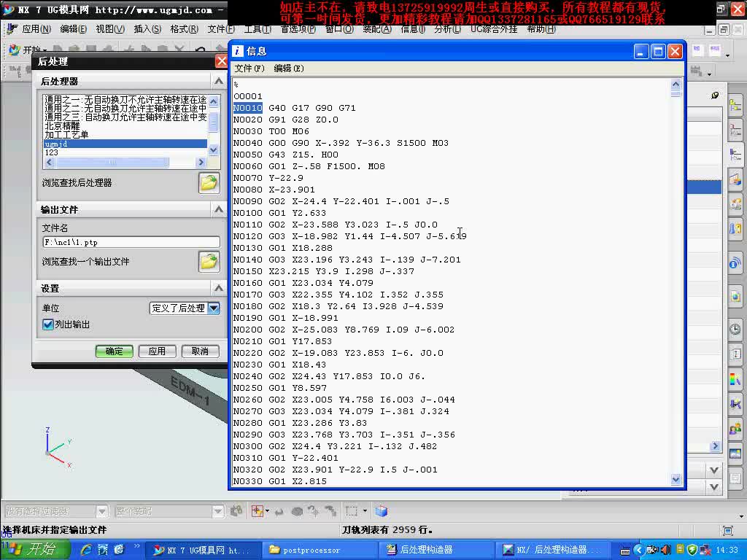
Task: Click the Windows 开始 Start button
Action: coord(34,550)
